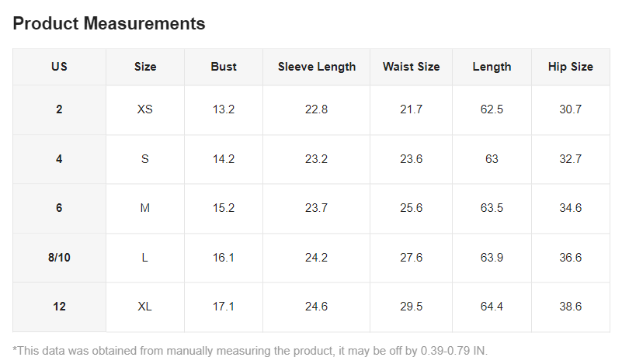Click the "Product Measurements" heading

[x=109, y=23]
